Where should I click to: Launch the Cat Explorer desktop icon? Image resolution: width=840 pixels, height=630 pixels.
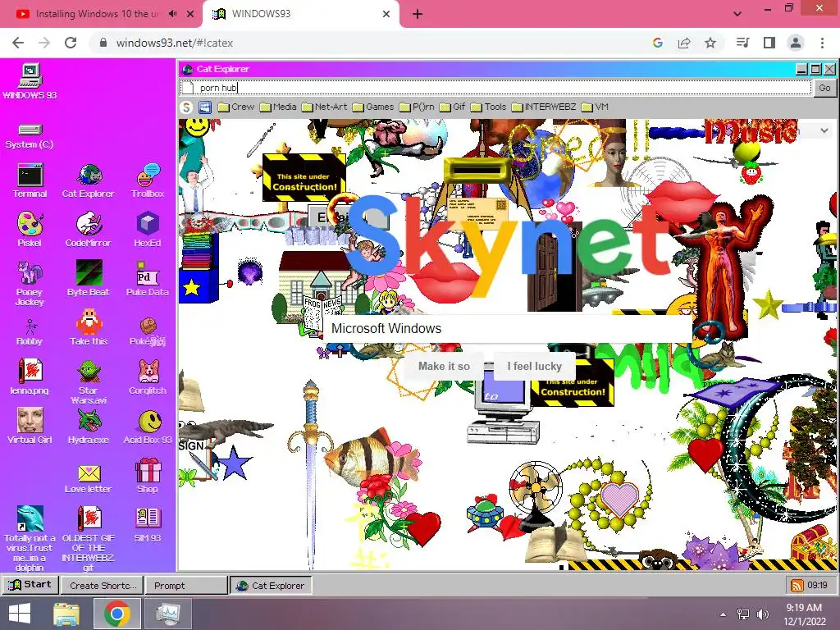(89, 181)
